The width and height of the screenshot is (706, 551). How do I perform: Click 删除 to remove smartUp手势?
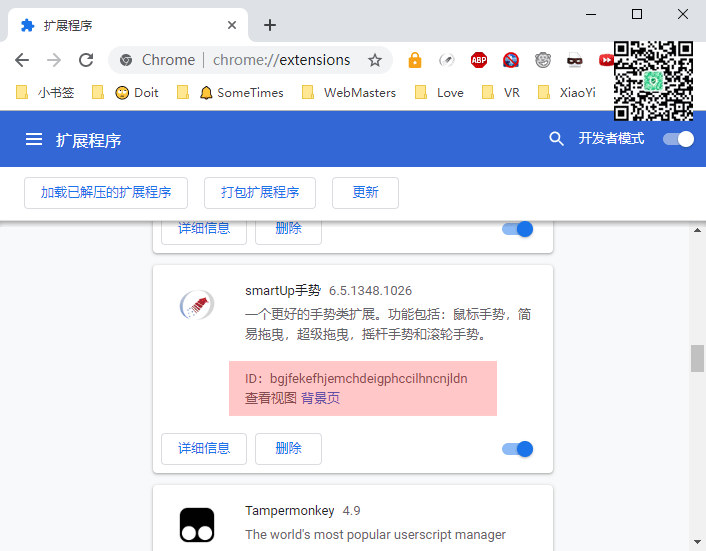click(x=288, y=448)
